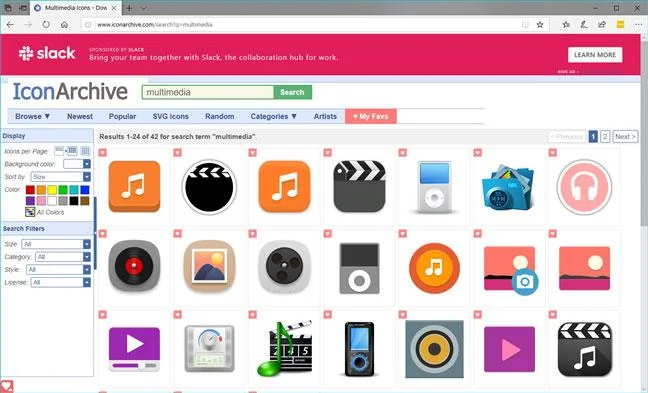Select the red color swatch

30,190
